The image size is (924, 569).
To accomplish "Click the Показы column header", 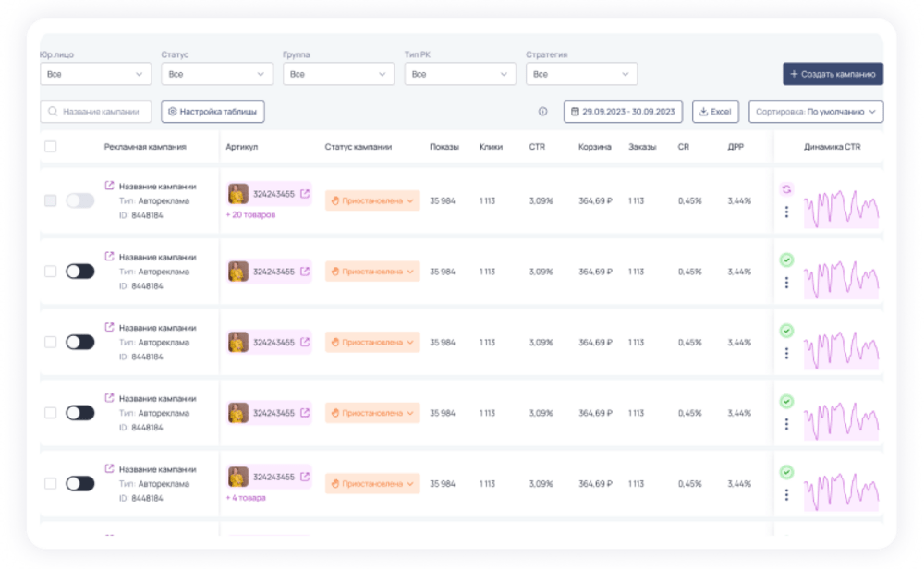I will tap(444, 147).
